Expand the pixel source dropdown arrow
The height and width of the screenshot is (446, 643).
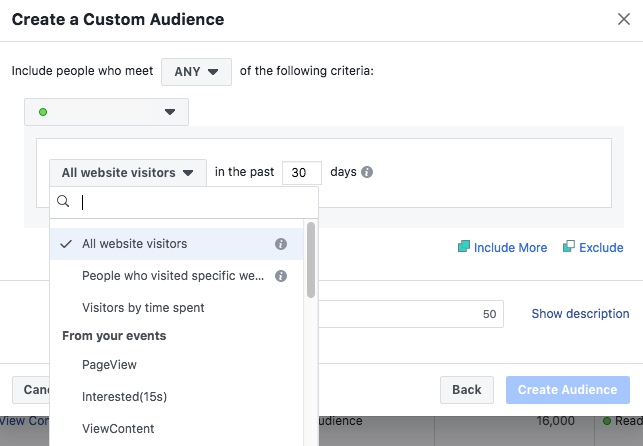click(170, 112)
